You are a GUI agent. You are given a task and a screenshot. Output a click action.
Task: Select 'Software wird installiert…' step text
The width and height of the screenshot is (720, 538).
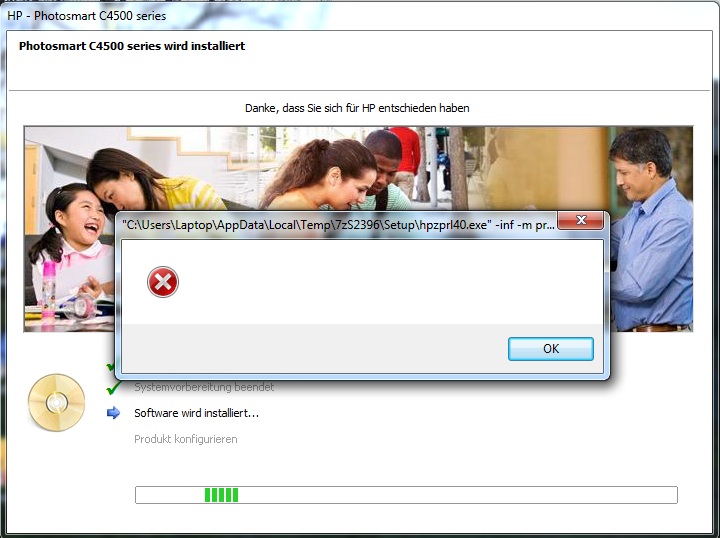pyautogui.click(x=197, y=413)
